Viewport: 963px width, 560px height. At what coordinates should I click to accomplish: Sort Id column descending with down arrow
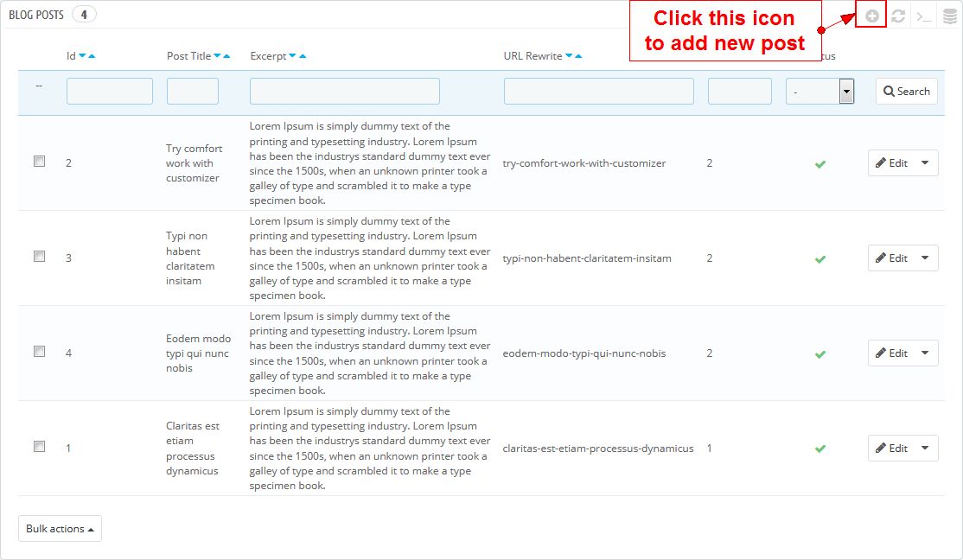pyautogui.click(x=82, y=56)
